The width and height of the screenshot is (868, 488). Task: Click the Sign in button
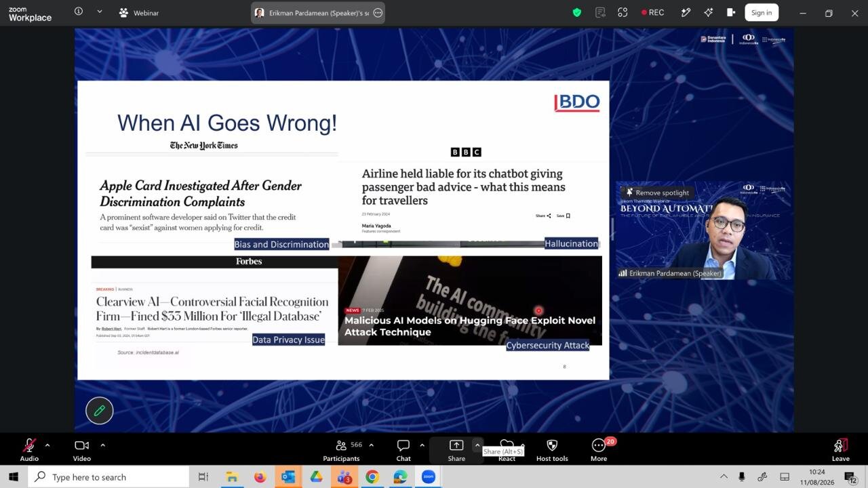tap(762, 12)
